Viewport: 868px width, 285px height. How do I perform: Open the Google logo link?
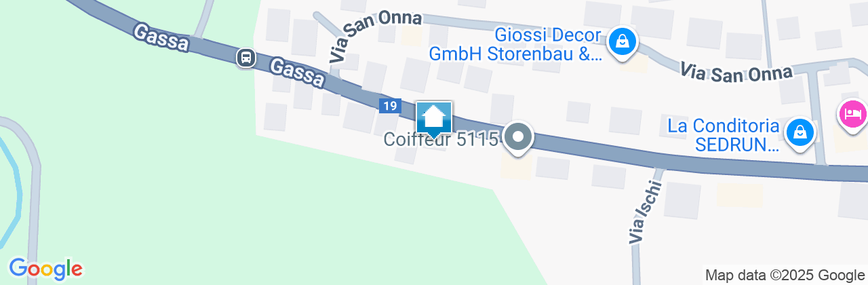45,269
